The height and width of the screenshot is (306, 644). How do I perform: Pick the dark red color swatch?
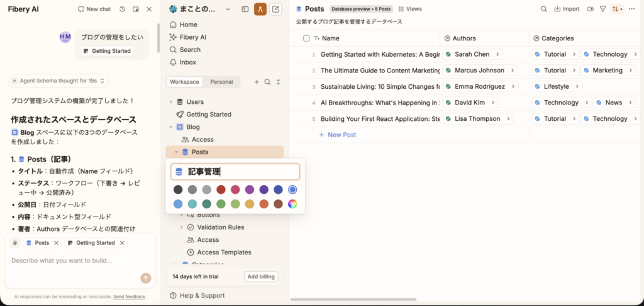(x=221, y=190)
